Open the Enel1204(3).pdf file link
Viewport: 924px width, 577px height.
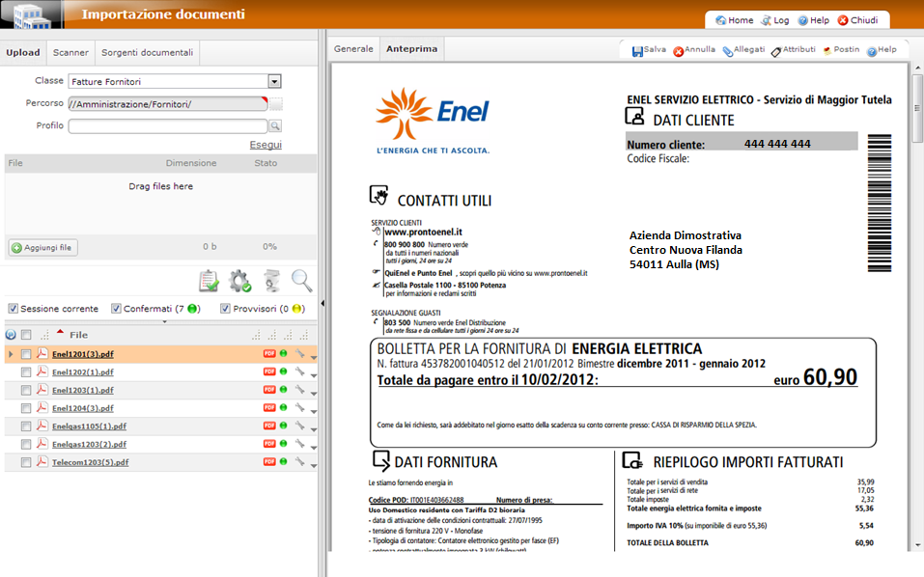82,408
